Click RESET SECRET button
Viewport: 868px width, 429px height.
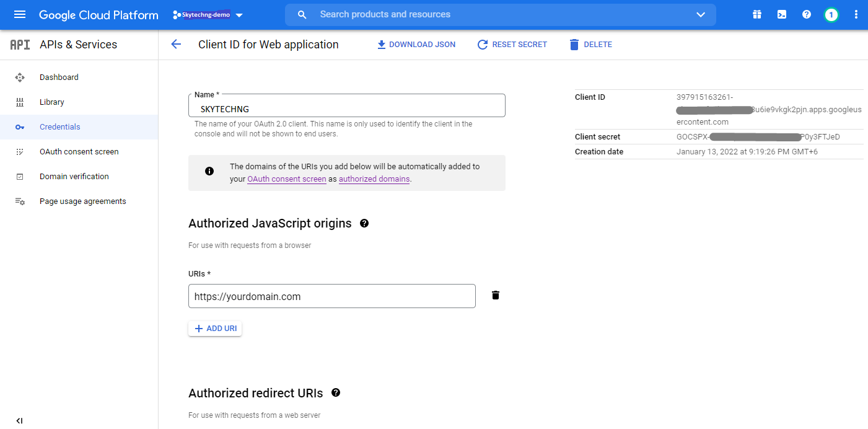(x=512, y=45)
